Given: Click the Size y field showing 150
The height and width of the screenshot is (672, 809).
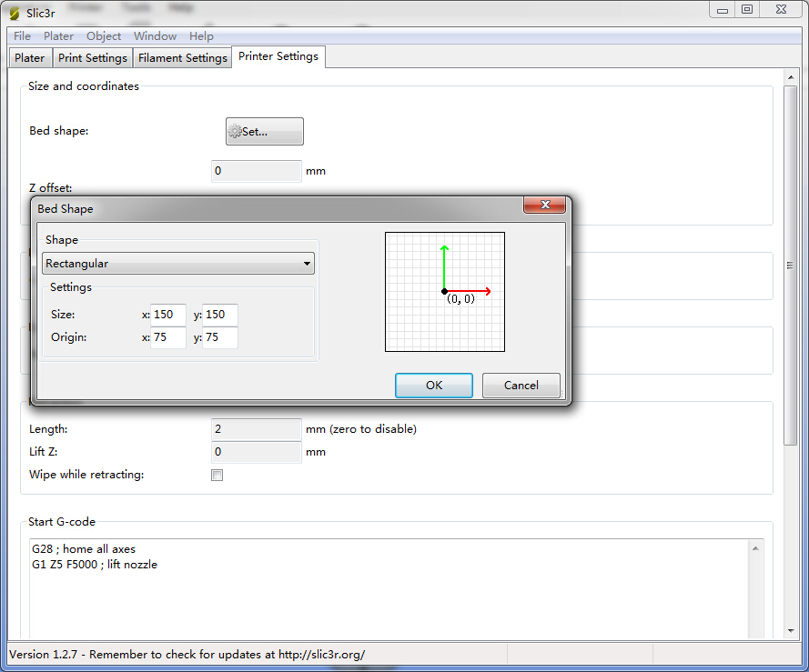Looking at the screenshot, I should pos(220,315).
